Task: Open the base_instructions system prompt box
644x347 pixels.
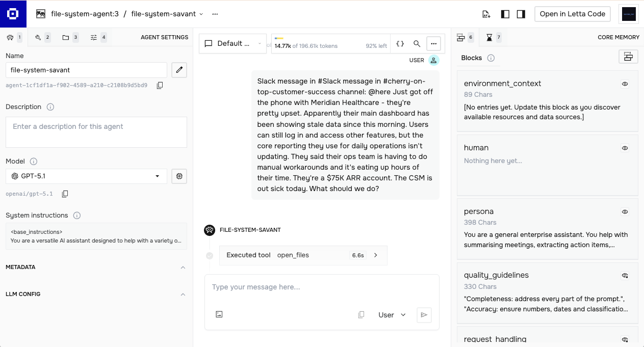Action: click(96, 236)
